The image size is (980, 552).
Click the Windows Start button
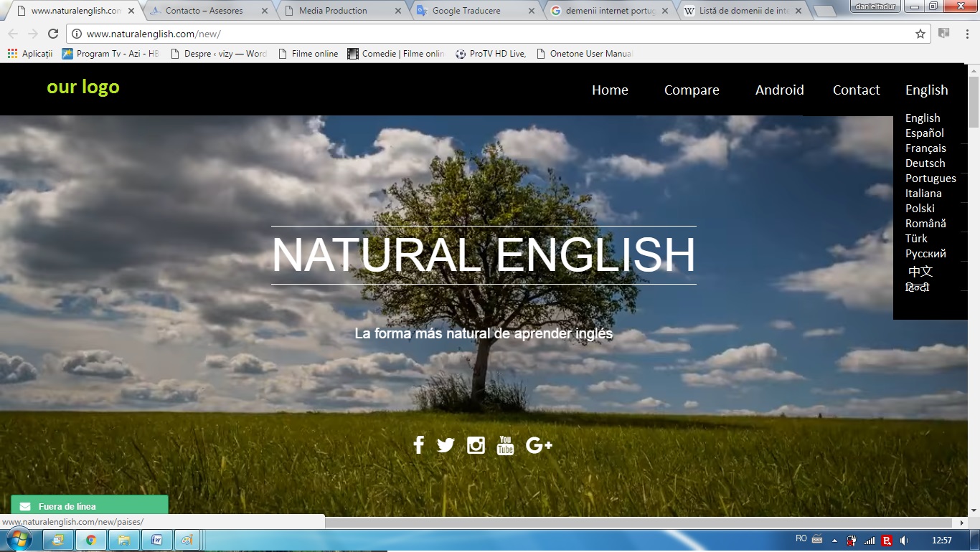[19, 539]
